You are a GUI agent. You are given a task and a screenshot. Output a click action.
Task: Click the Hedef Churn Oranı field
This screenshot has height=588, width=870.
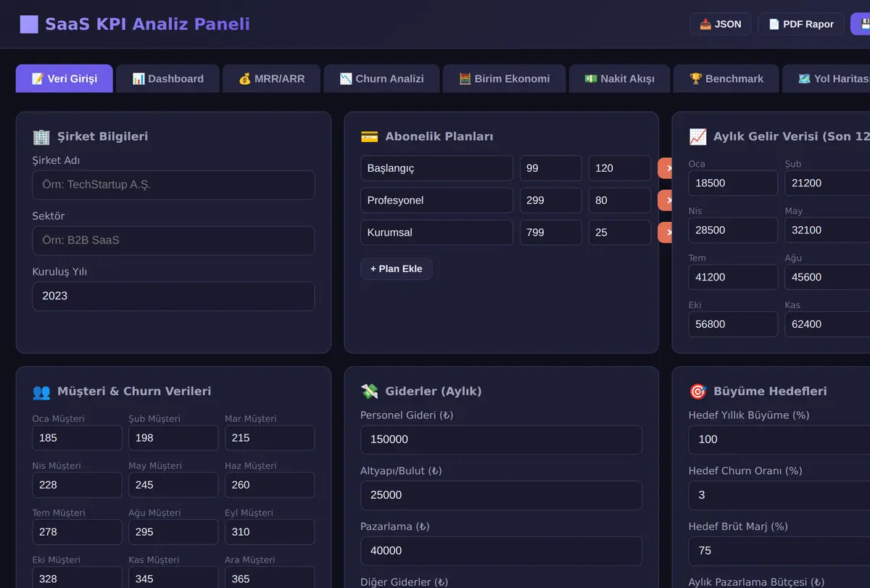(779, 495)
